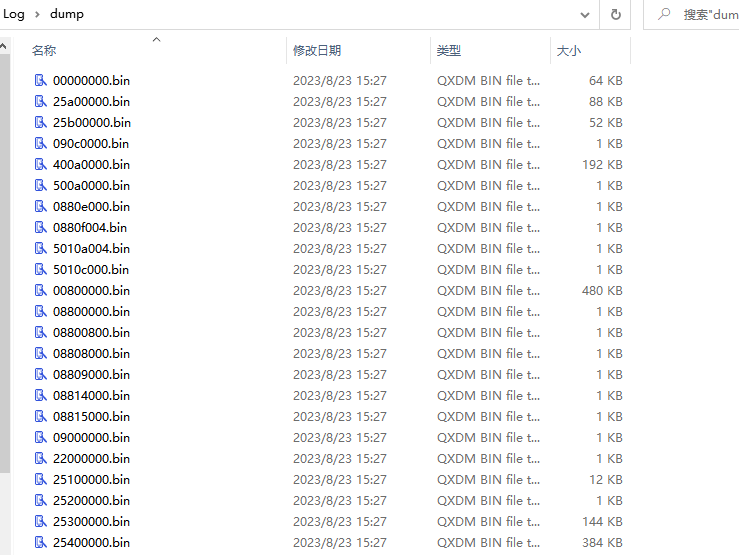The image size is (739, 555).
Task: Click the file icon of 25400000.bin
Action: tap(41, 543)
